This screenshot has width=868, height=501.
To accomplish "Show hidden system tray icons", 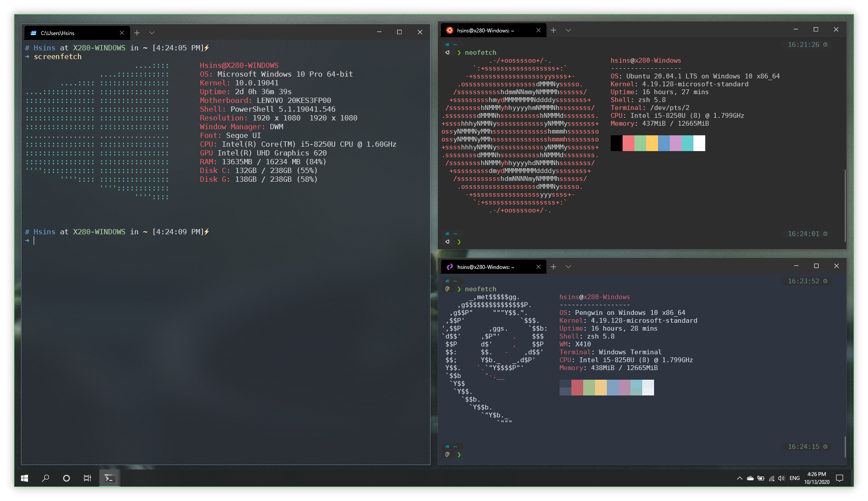I will tap(739, 478).
